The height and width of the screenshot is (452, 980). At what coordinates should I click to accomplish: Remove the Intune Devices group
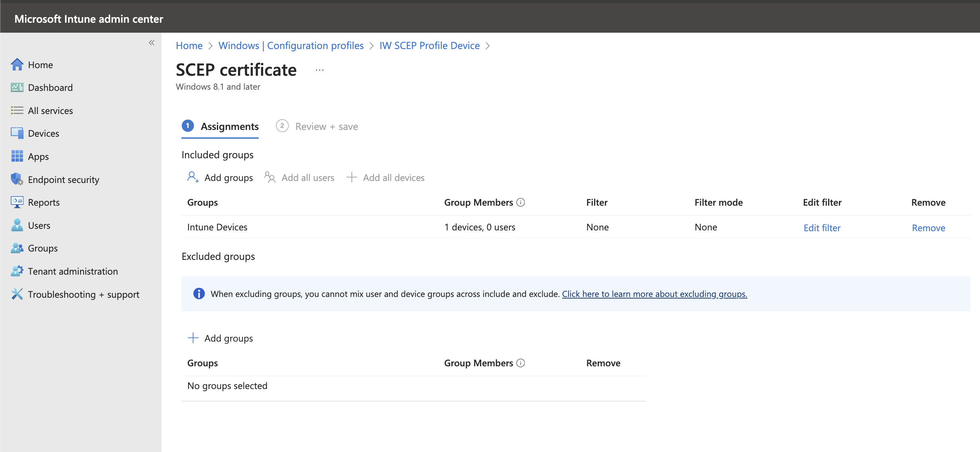929,228
